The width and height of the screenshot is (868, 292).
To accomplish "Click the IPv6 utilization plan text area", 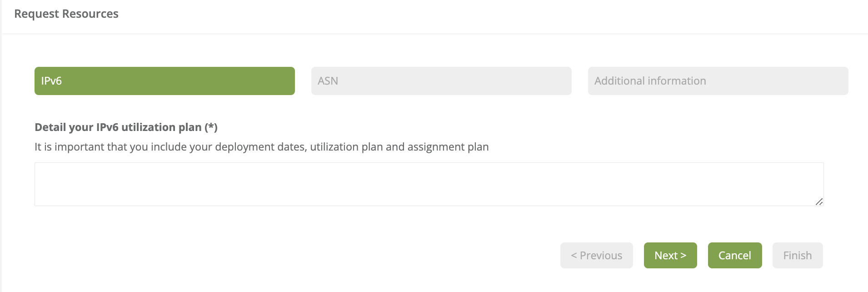I will [x=429, y=184].
